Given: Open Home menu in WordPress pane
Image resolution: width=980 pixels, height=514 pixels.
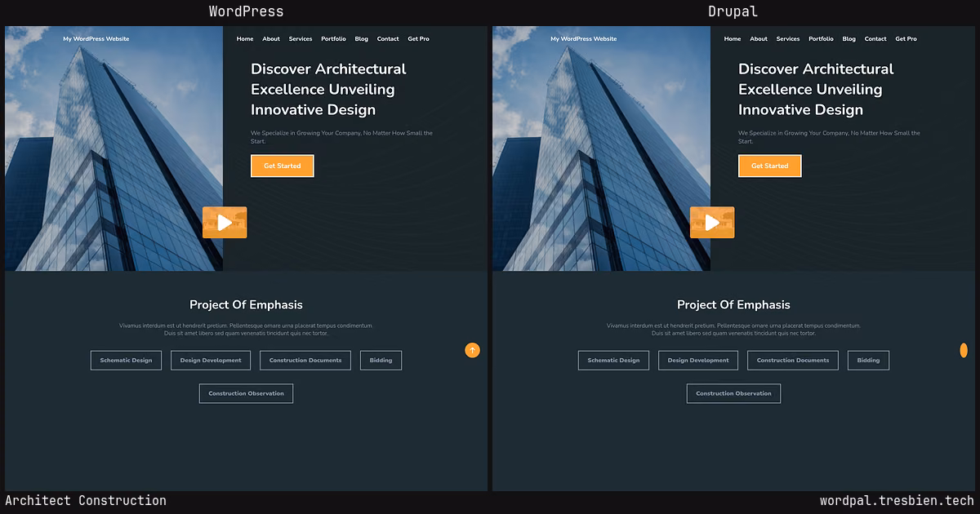Looking at the screenshot, I should (x=245, y=39).
